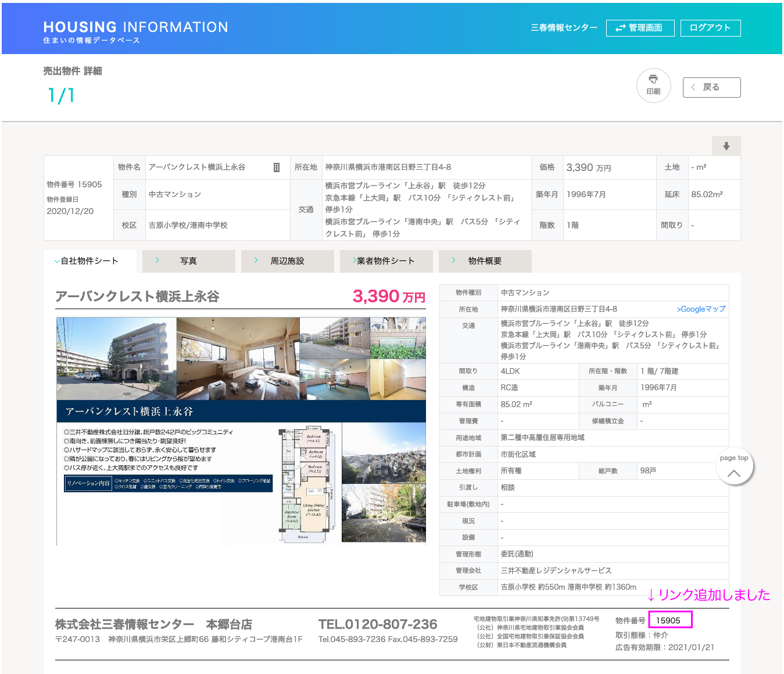Open 管理画面 from the header
The width and height of the screenshot is (784, 674).
coord(640,28)
